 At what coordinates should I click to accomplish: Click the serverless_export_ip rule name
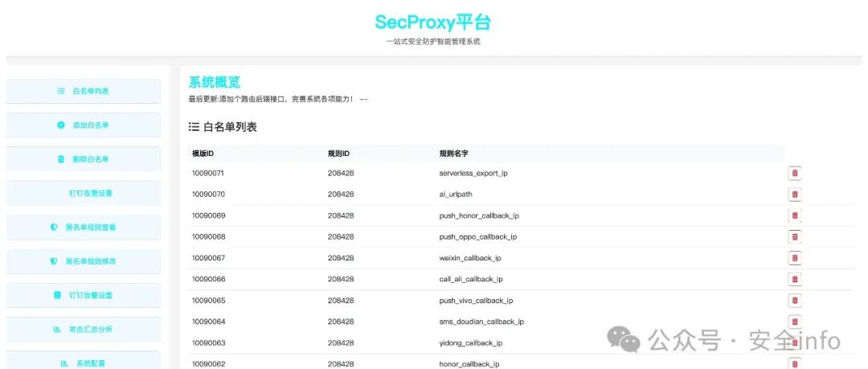click(x=473, y=174)
